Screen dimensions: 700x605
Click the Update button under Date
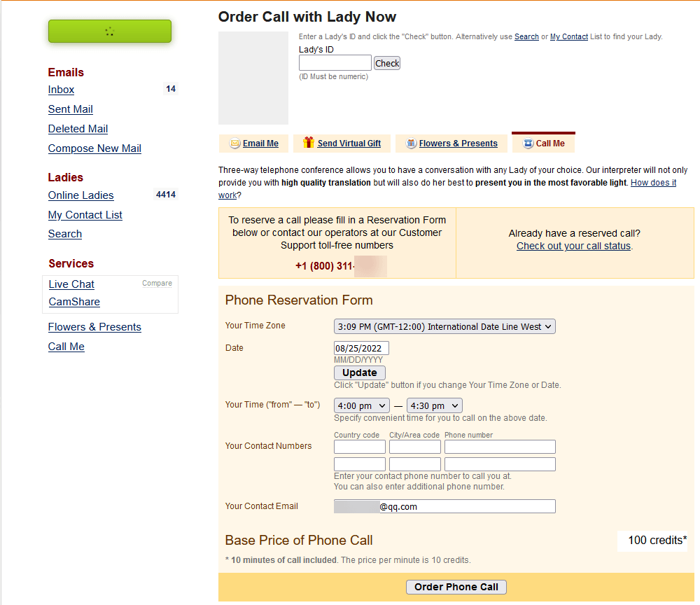coord(359,373)
